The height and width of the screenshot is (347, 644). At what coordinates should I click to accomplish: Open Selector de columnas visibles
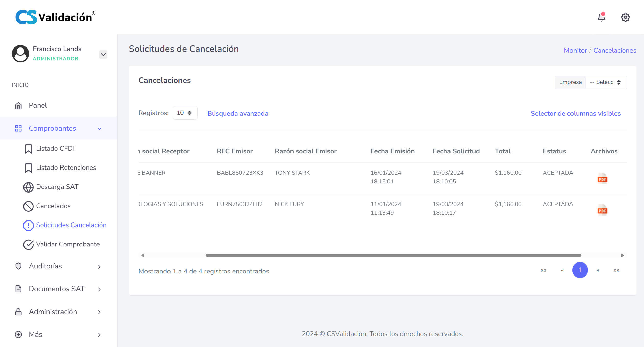[575, 113]
